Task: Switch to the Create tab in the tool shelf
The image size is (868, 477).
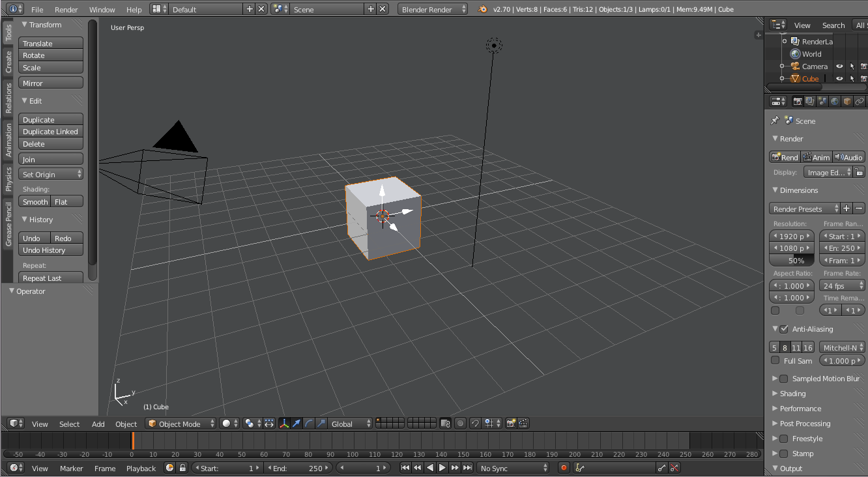Action: point(8,62)
